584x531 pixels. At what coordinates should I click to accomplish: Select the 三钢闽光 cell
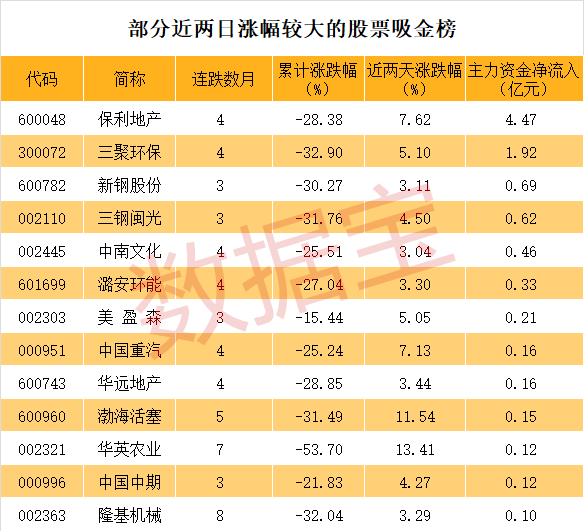pyautogui.click(x=129, y=219)
